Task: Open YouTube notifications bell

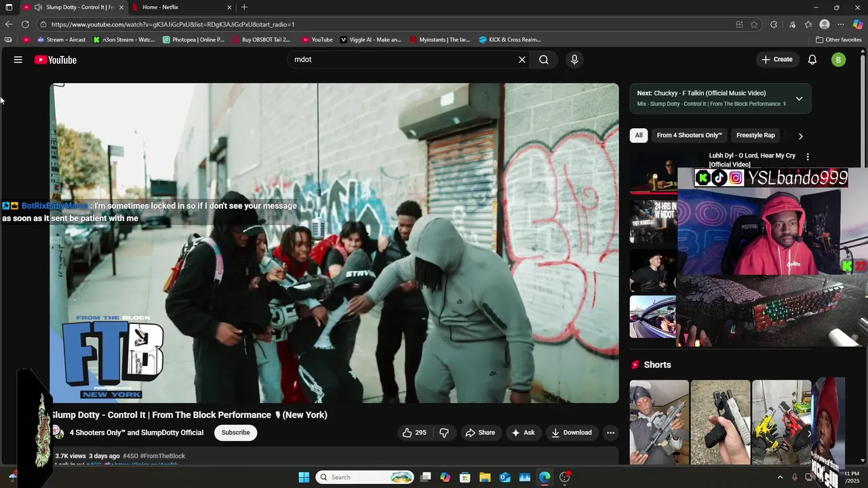Action: pos(812,60)
